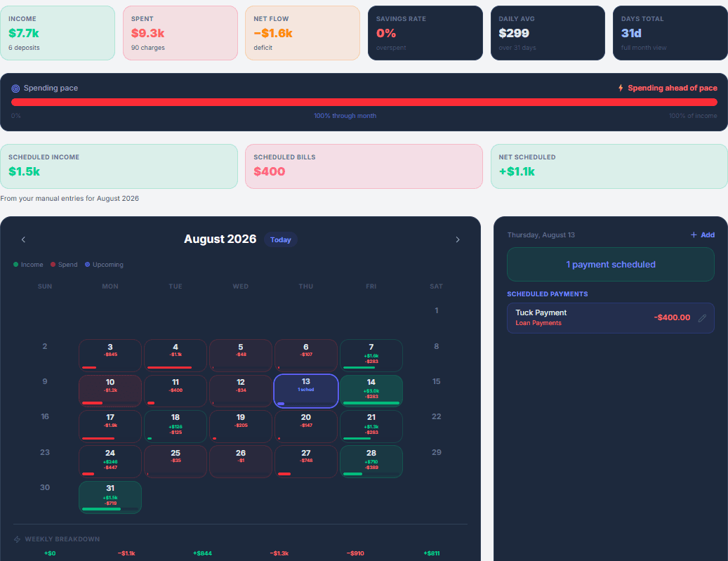Select the Scheduled Bills card
The image size is (728, 561).
click(364, 166)
